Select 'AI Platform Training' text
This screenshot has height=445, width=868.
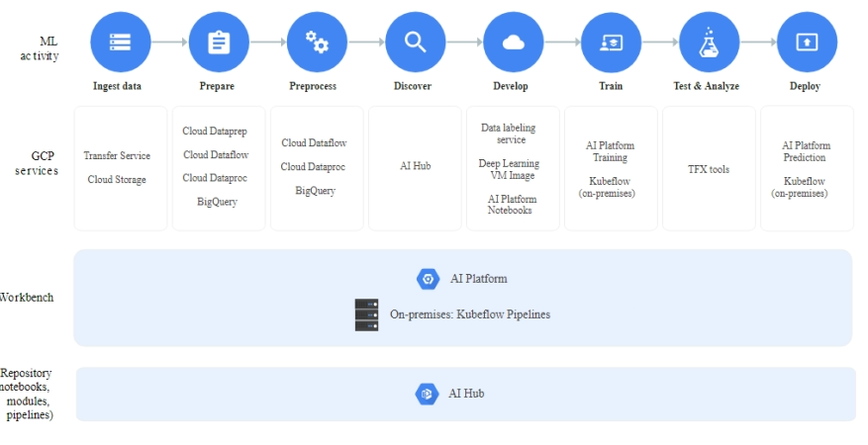pos(610,151)
